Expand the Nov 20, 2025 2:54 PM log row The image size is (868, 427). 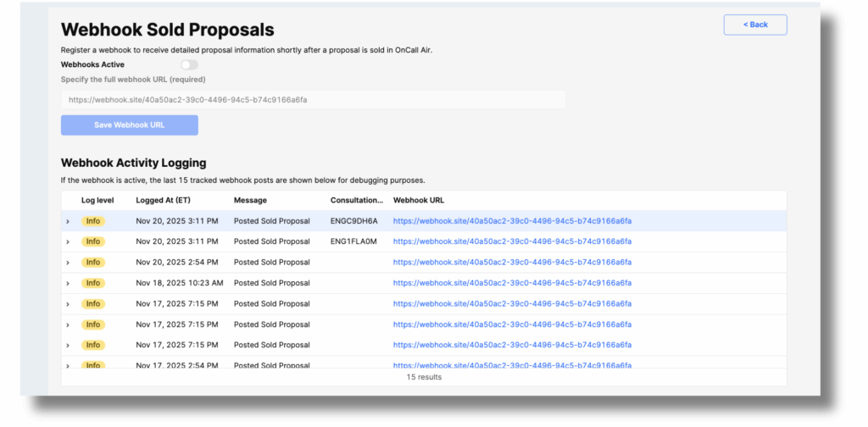(x=68, y=263)
